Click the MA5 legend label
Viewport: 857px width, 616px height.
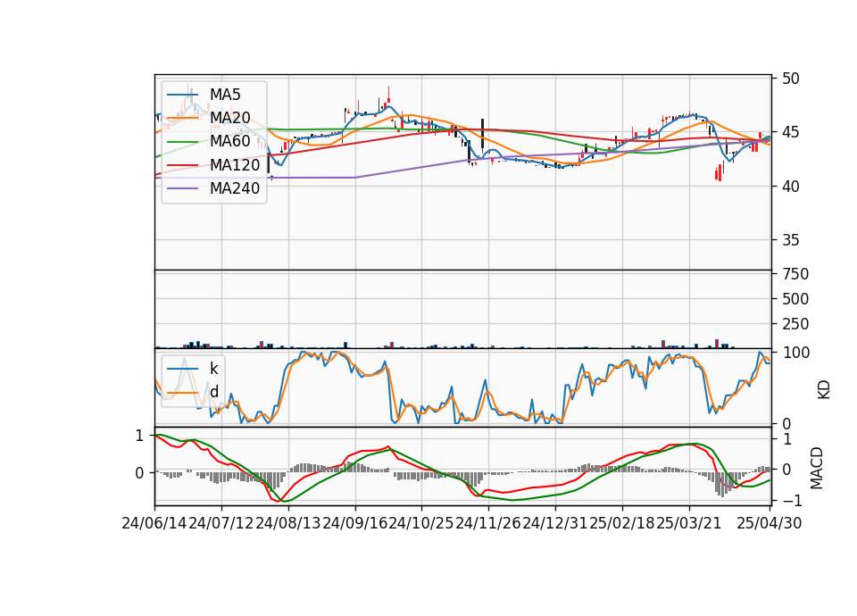pyautogui.click(x=225, y=95)
